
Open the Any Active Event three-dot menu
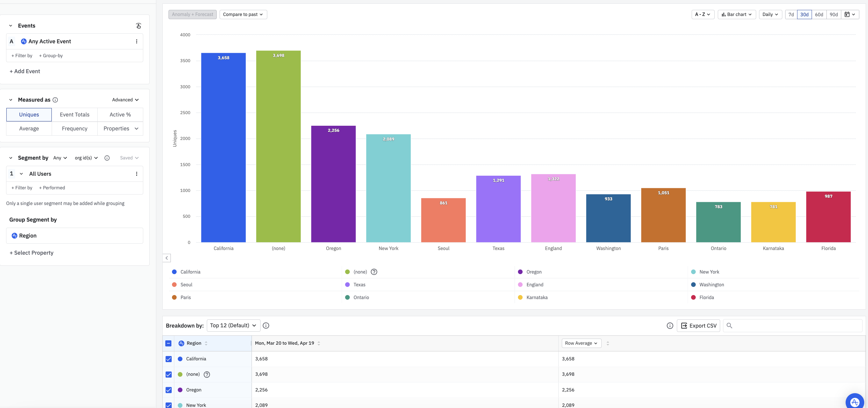[137, 42]
